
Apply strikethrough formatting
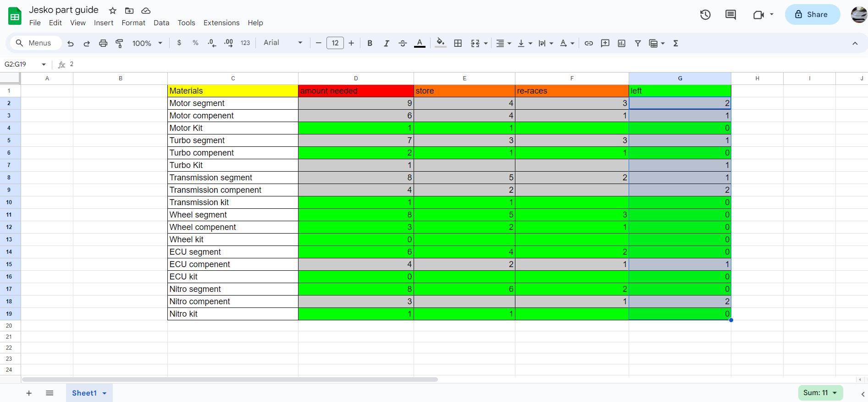point(403,43)
